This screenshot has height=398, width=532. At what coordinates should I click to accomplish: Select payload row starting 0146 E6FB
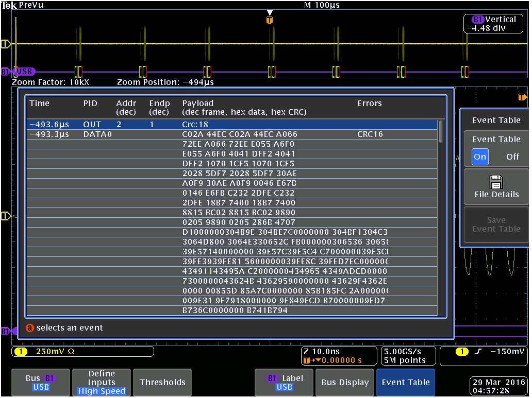pyautogui.click(x=232, y=193)
